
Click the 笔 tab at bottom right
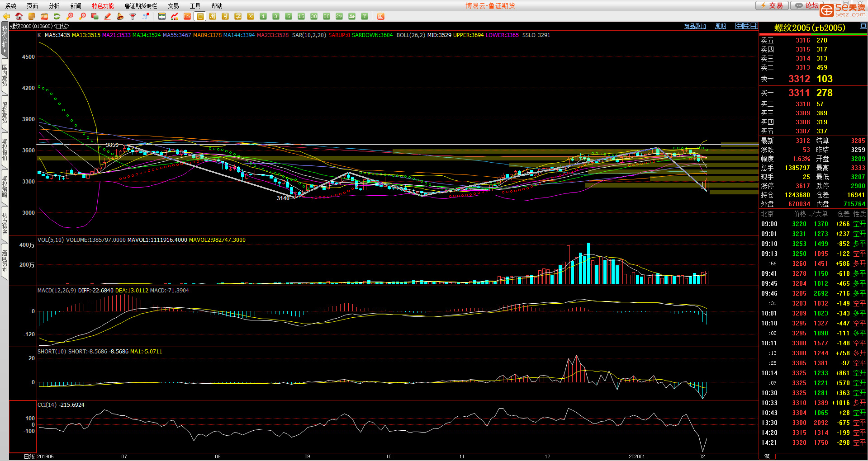(x=767, y=456)
